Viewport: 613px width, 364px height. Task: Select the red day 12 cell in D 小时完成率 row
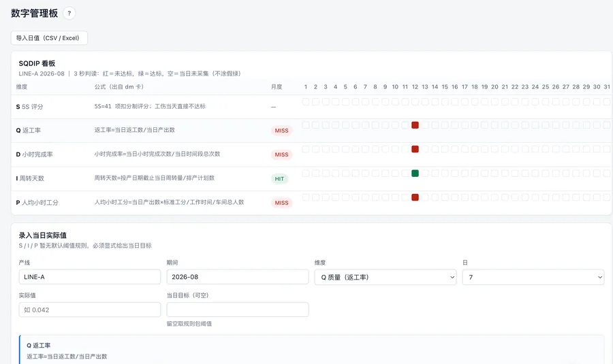click(415, 149)
